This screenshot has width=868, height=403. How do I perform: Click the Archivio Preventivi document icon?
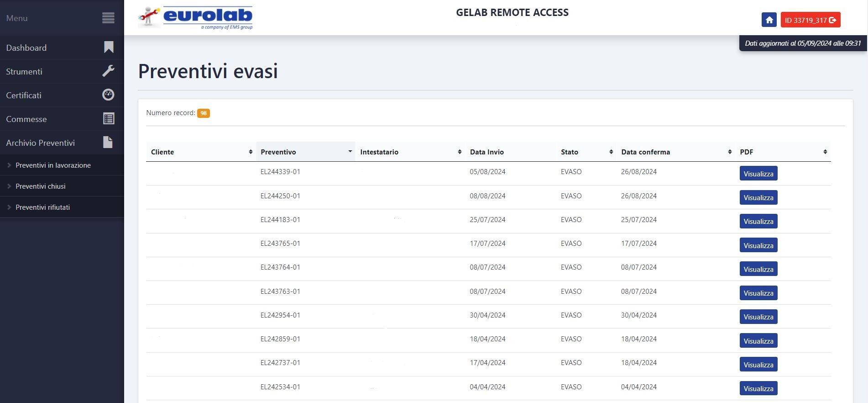tap(108, 143)
